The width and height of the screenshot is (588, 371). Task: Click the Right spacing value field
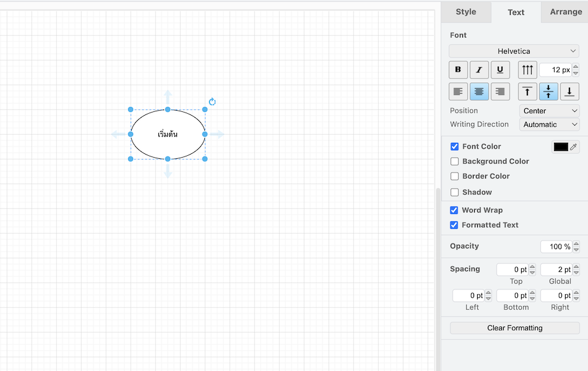pos(556,296)
